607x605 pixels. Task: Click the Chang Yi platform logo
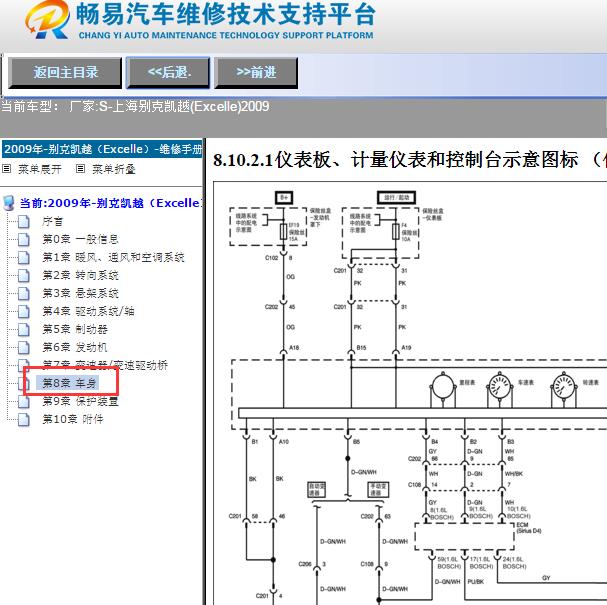click(x=47, y=20)
